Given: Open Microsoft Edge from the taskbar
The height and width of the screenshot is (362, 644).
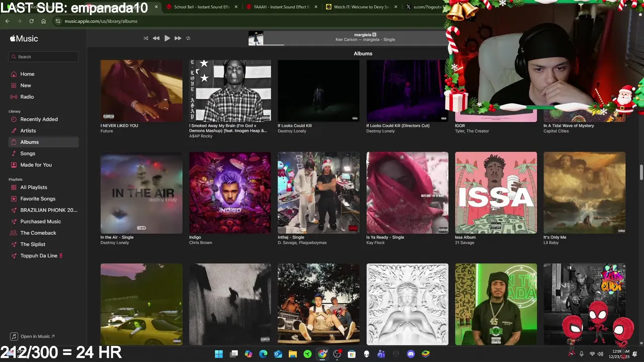Looking at the screenshot, I should (263, 354).
